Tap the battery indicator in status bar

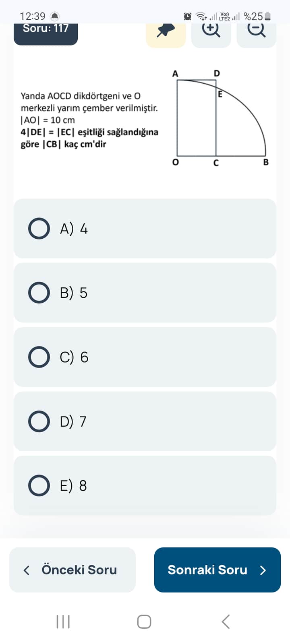coord(267,17)
